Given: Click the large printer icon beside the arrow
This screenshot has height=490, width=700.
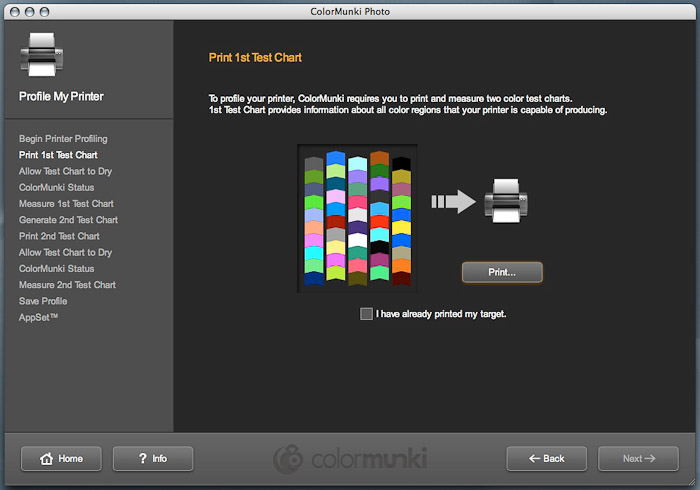Looking at the screenshot, I should [506, 200].
